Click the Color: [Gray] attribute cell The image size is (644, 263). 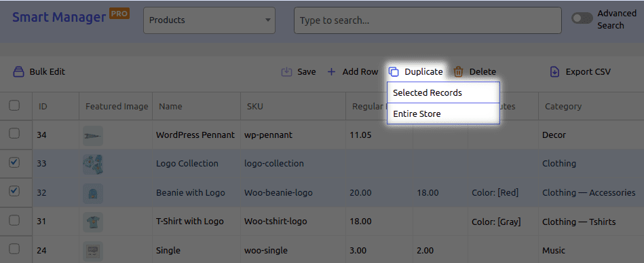coord(503,222)
